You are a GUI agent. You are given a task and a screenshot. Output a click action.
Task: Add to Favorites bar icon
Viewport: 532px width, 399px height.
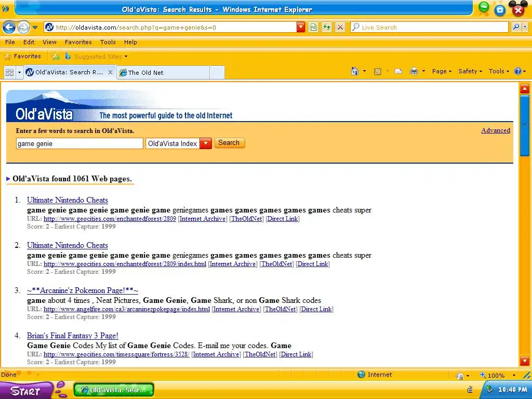pos(55,56)
